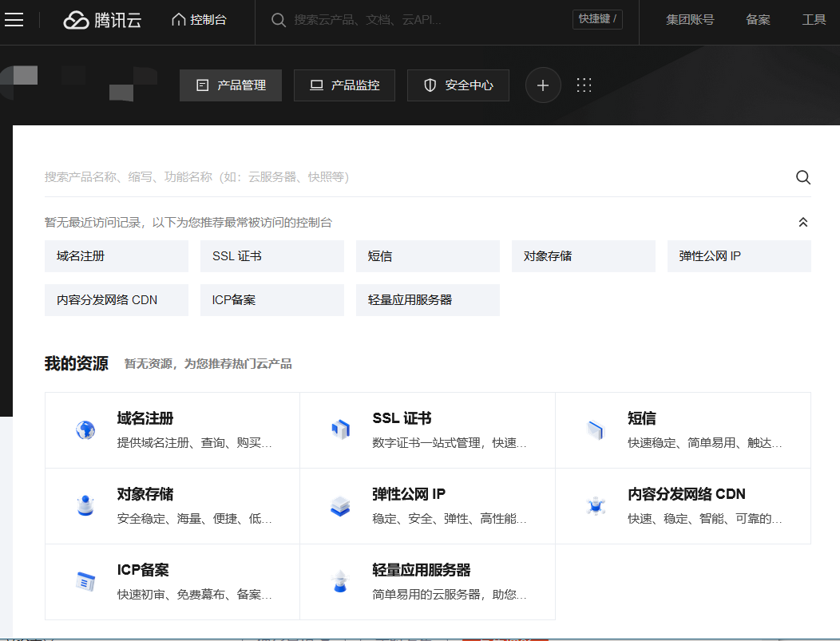Click the SSL 证书 quick access chip
Viewport: 840px width, 641px height.
272,256
